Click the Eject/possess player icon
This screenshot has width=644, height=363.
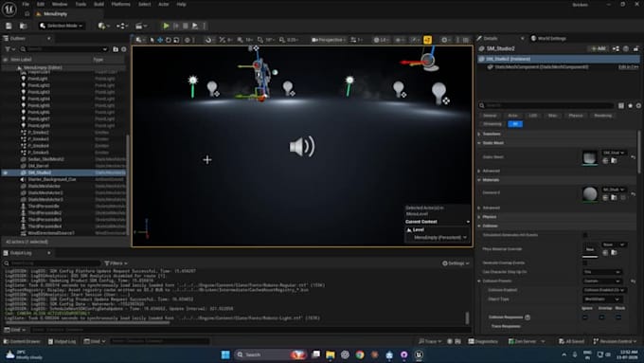point(195,26)
